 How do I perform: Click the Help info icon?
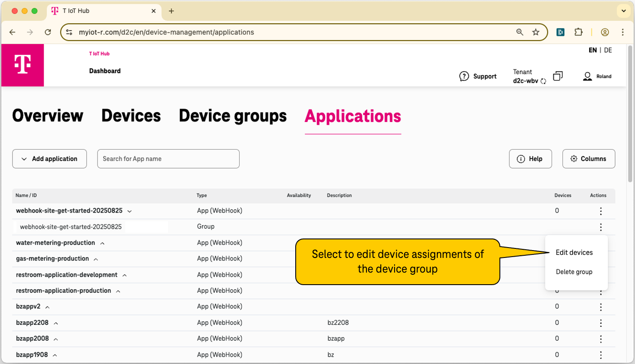click(x=521, y=159)
